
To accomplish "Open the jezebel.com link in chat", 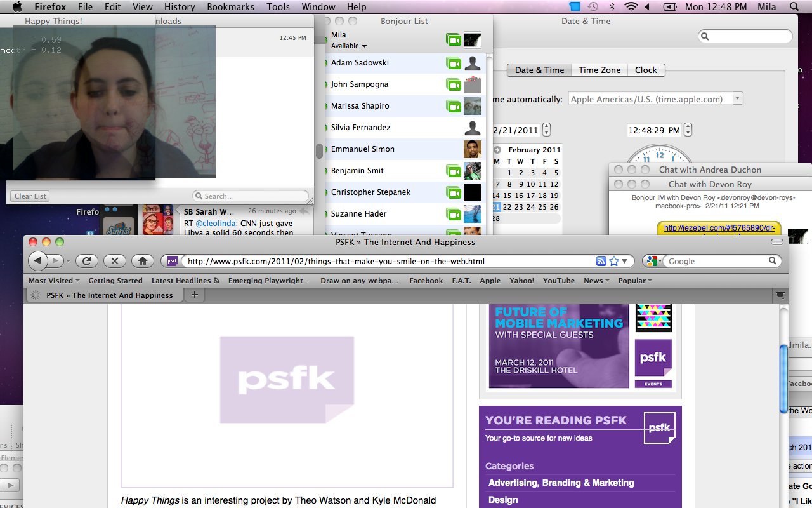I will (719, 227).
